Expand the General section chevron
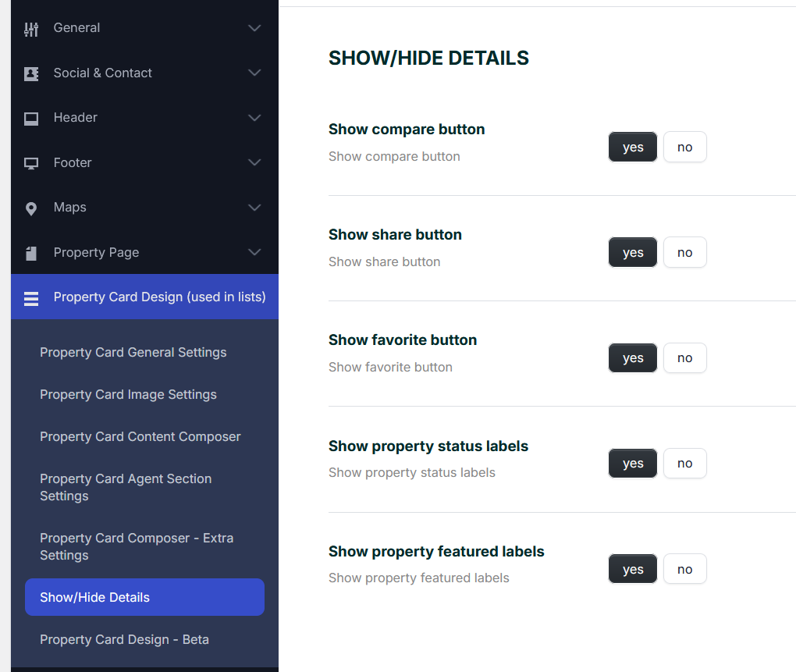 [254, 28]
